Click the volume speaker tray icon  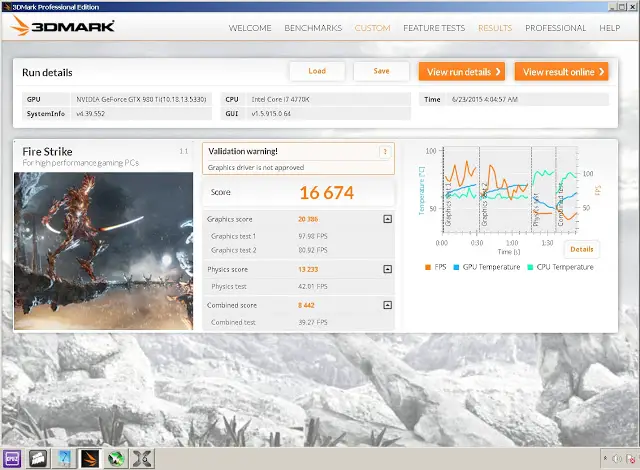(617, 459)
